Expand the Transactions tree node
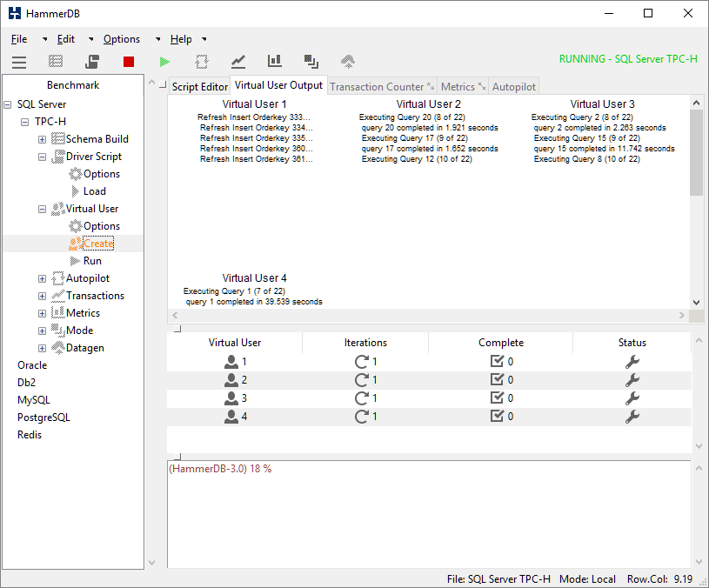Image resolution: width=709 pixels, height=588 pixels. coord(42,297)
